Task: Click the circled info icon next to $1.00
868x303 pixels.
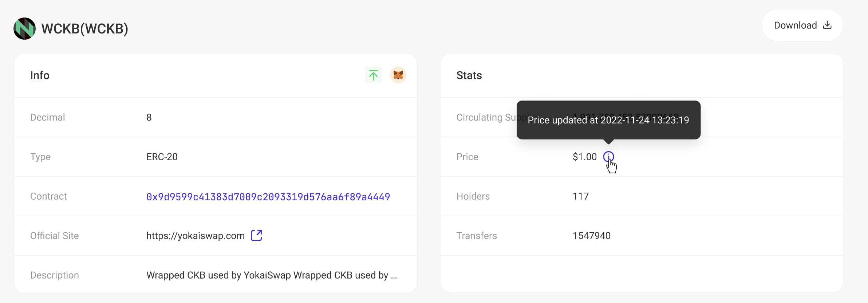Action: pyautogui.click(x=608, y=157)
